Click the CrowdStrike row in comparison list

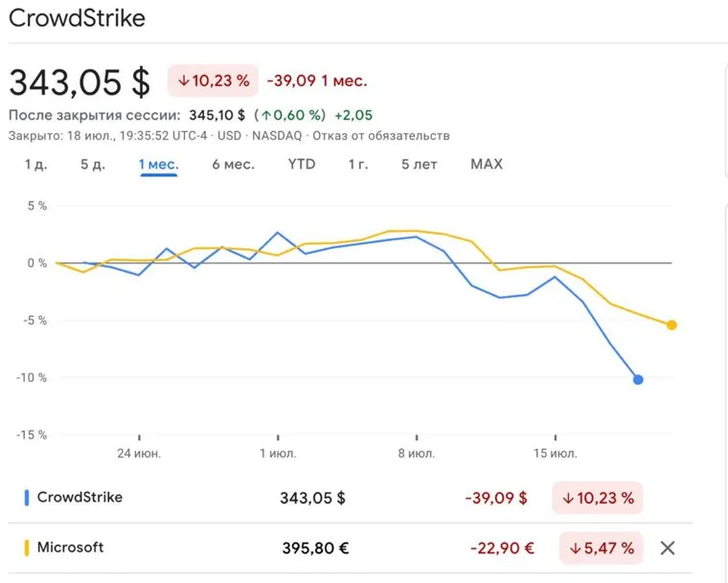pyautogui.click(x=80, y=498)
